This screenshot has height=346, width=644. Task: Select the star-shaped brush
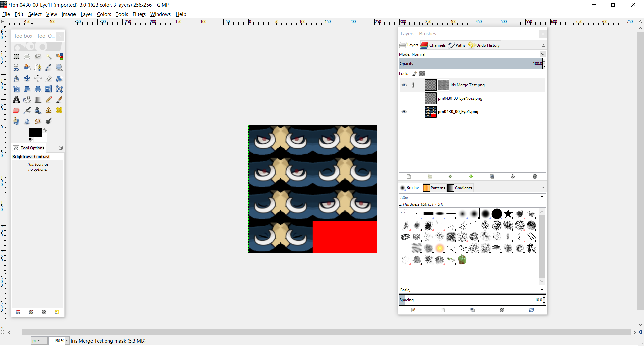click(x=508, y=214)
